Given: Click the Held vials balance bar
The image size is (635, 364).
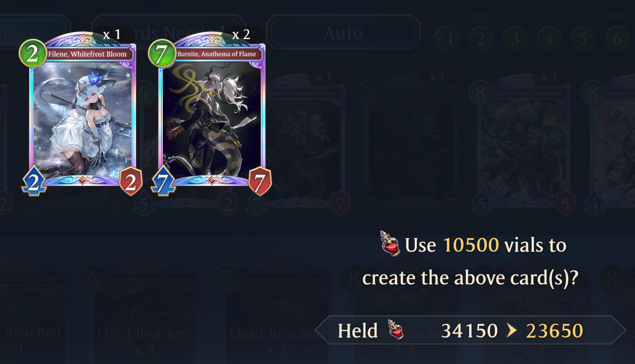Looking at the screenshot, I should coord(470,330).
